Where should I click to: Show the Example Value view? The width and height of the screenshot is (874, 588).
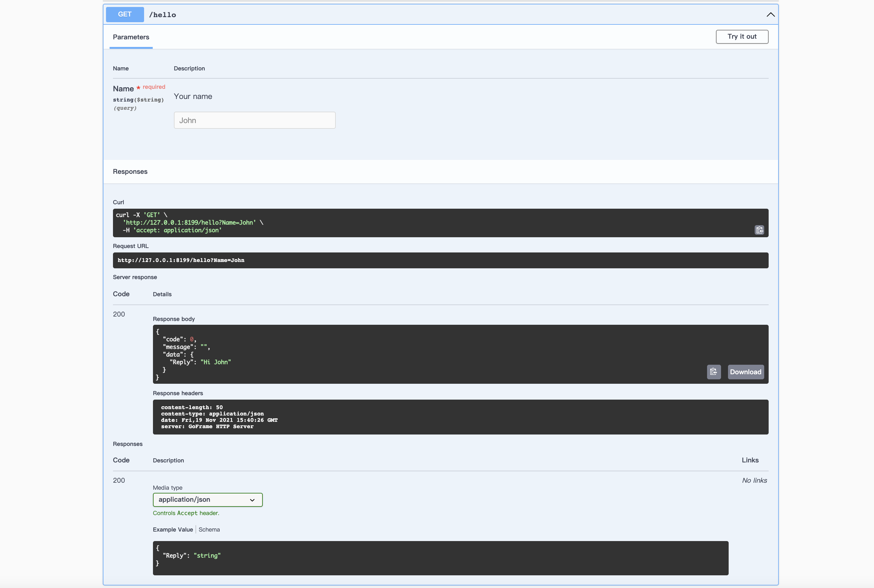pyautogui.click(x=173, y=530)
